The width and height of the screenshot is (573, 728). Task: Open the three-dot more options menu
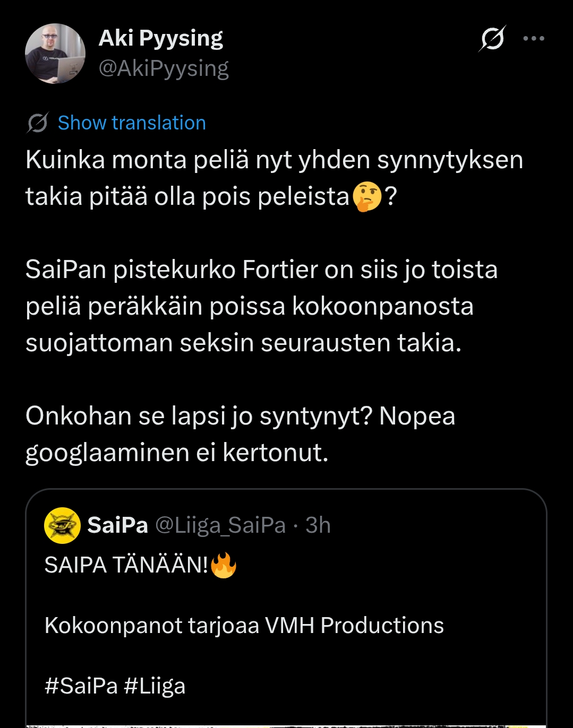(534, 38)
